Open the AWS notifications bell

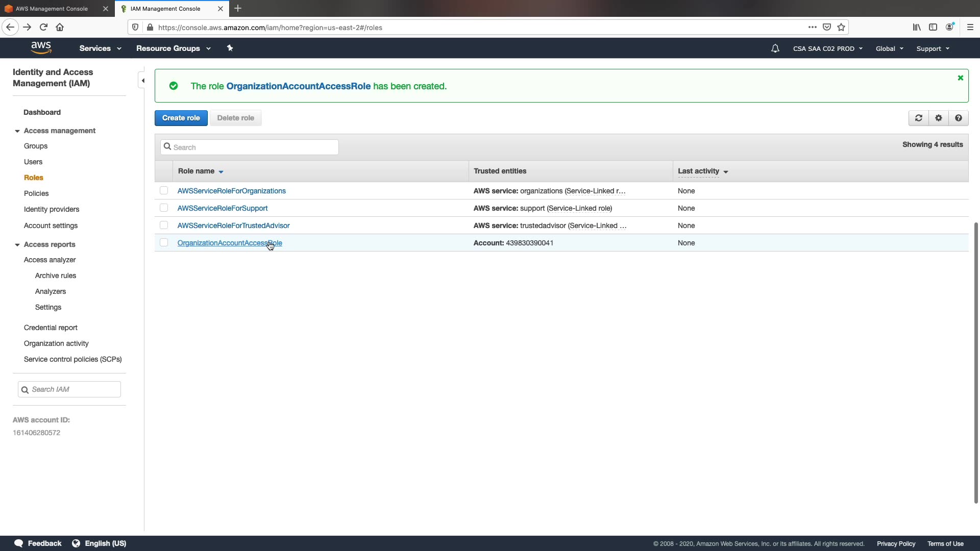(x=775, y=48)
